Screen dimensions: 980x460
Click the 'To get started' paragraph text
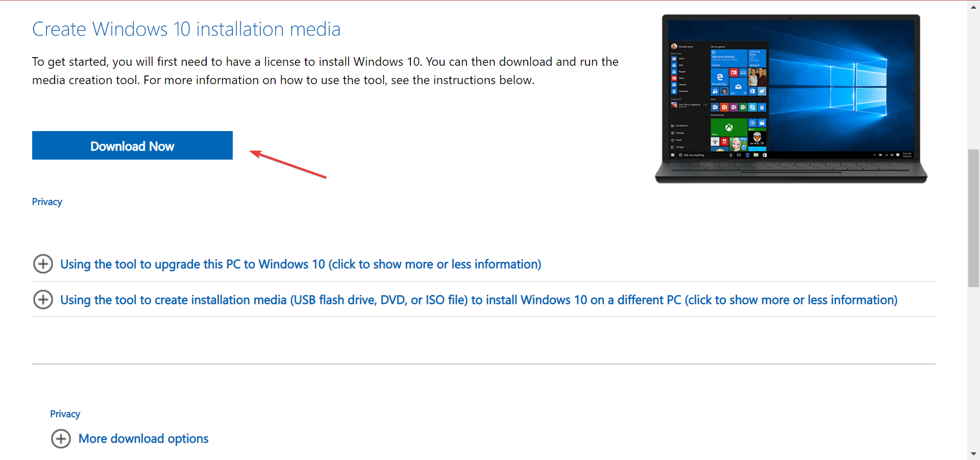(325, 71)
